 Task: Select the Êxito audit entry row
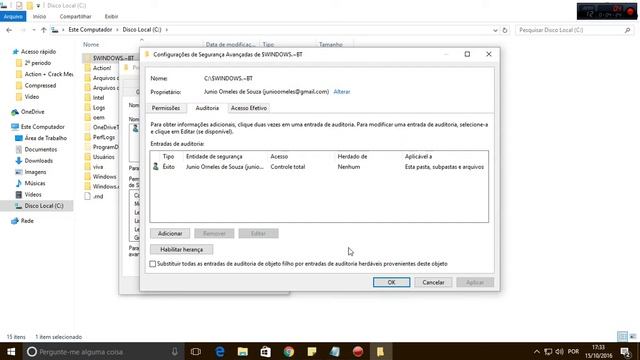pyautogui.click(x=319, y=167)
